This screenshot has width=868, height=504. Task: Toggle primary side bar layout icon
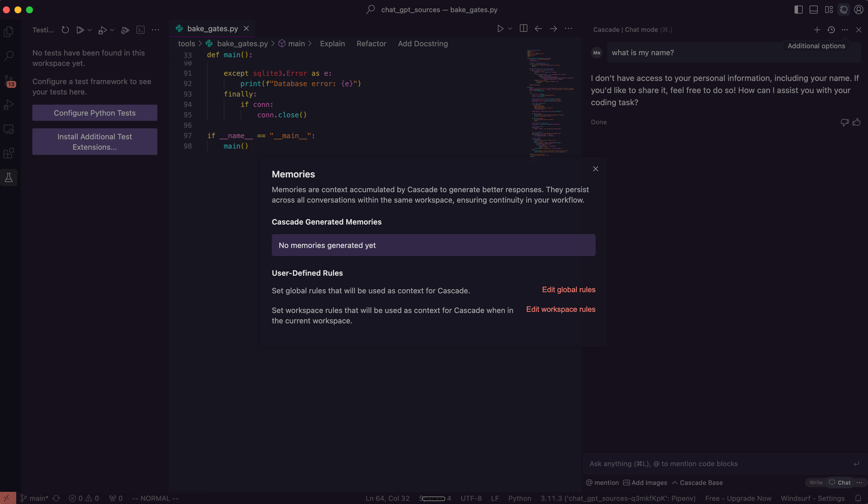798,10
